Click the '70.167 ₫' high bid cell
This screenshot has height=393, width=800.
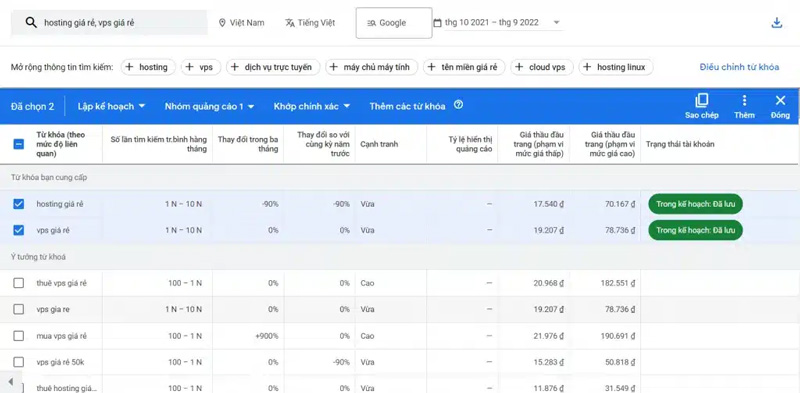click(x=619, y=204)
